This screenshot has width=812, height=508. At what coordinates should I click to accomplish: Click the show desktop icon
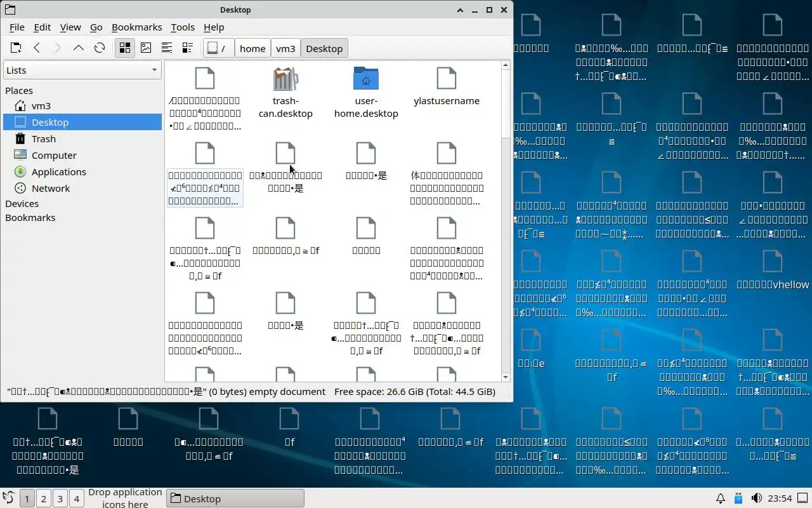click(803, 498)
